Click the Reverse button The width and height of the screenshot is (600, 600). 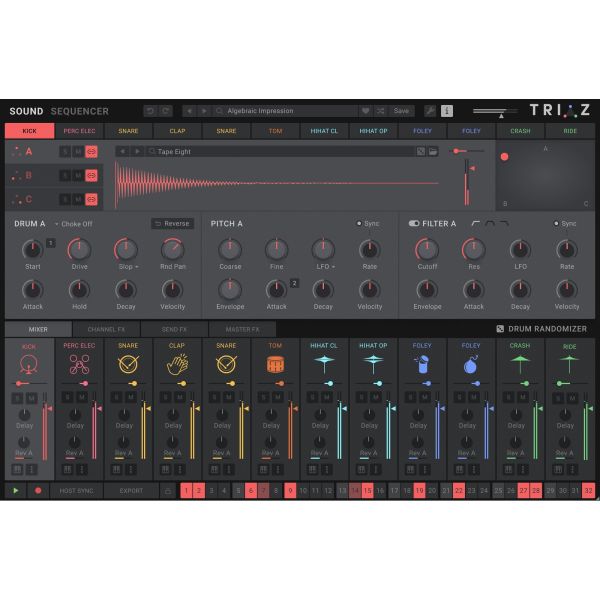pyautogui.click(x=173, y=223)
